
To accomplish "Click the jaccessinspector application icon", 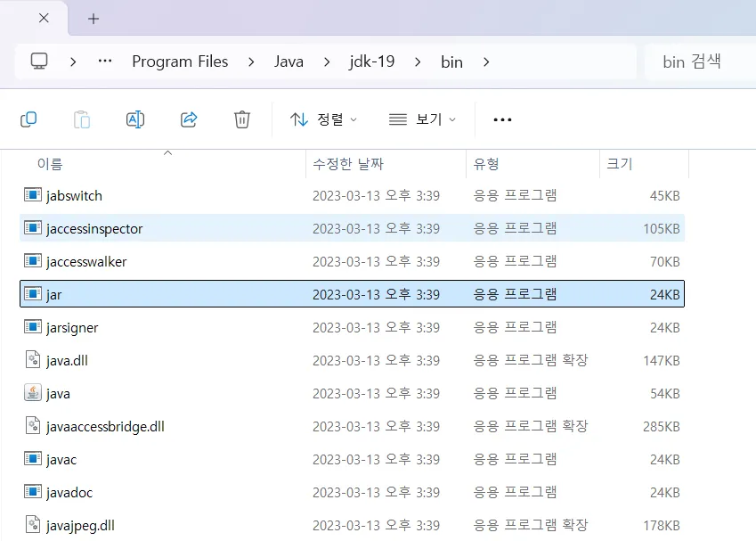I will pyautogui.click(x=33, y=228).
